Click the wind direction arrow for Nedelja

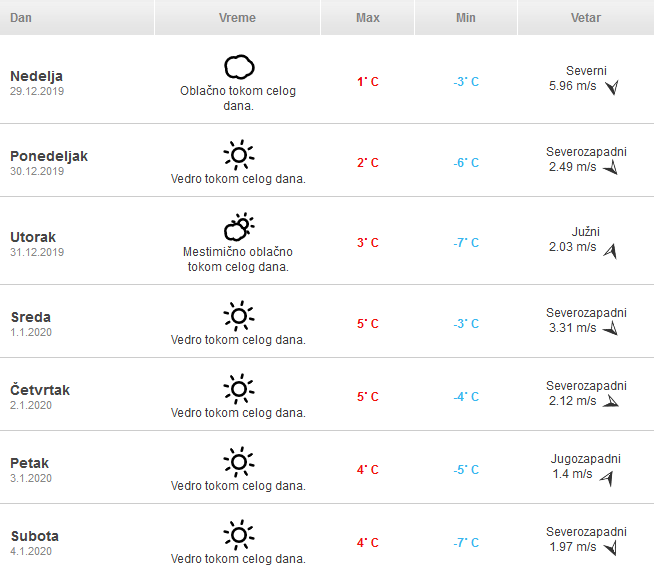tap(612, 87)
